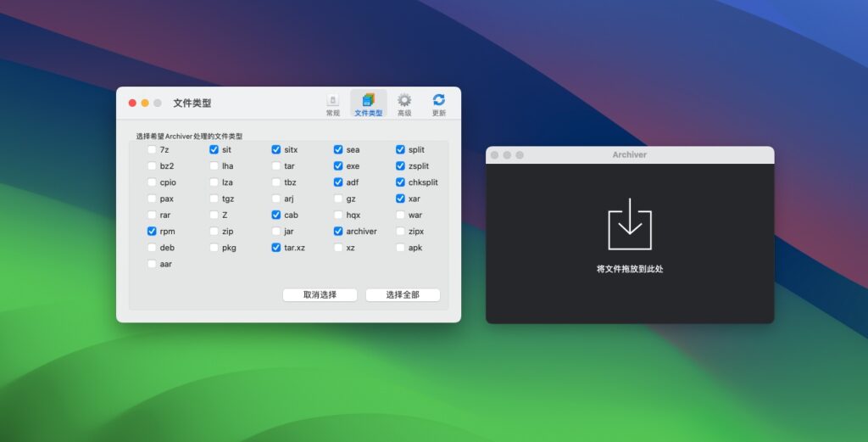Enable the cpio checkbox
This screenshot has height=442, width=868.
152,182
